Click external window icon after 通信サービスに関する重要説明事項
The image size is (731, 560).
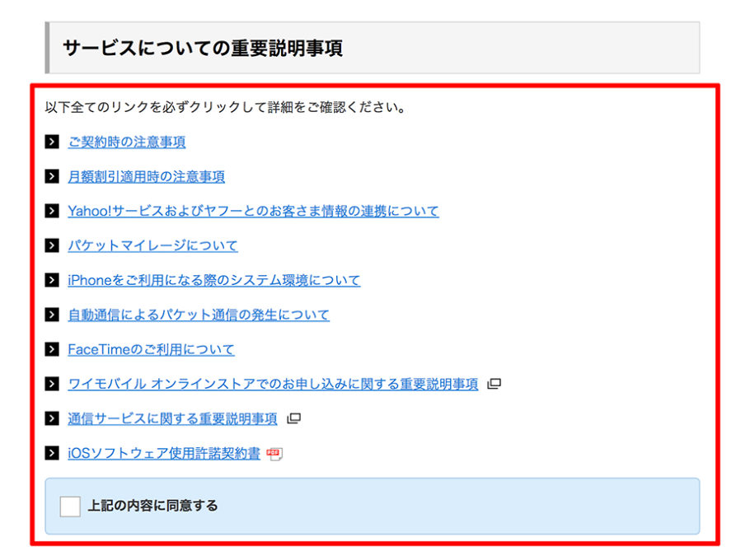click(295, 418)
